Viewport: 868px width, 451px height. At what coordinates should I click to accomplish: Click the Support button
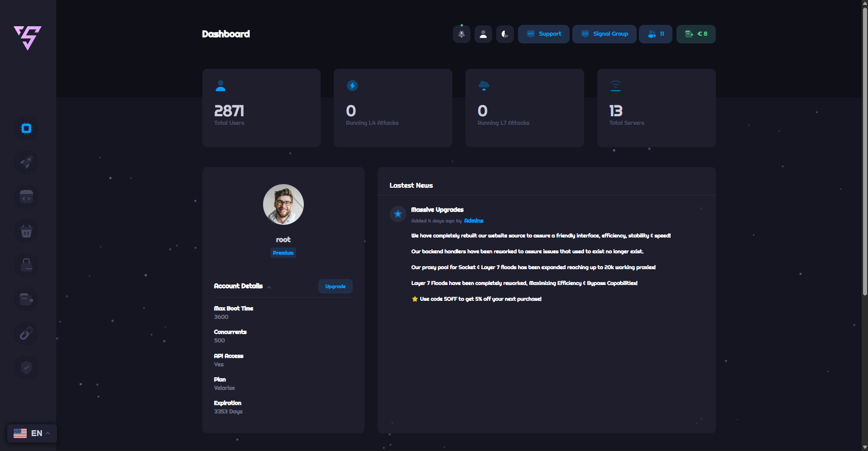coord(543,34)
